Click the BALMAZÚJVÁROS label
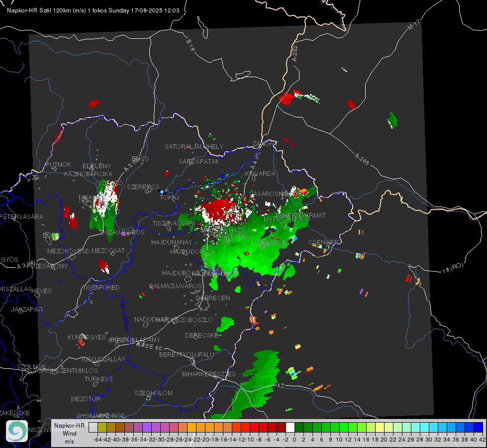Screen dimensions: 487x448 (x=176, y=286)
